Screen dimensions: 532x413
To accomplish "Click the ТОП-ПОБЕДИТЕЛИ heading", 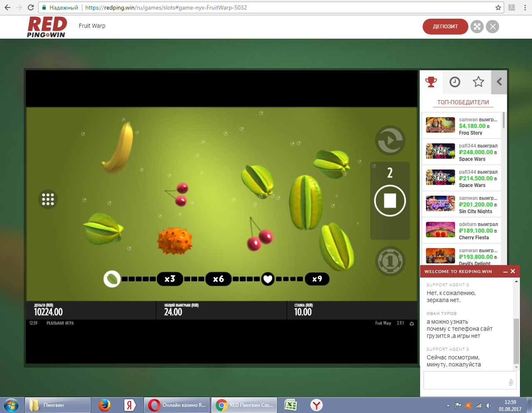I will [463, 102].
